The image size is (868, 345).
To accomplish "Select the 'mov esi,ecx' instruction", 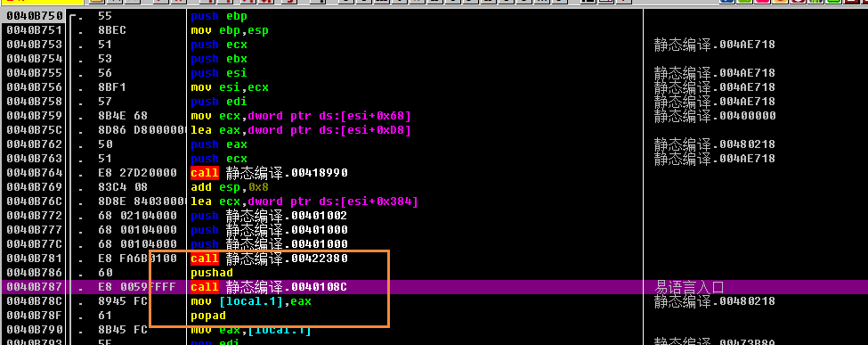I will coord(230,87).
